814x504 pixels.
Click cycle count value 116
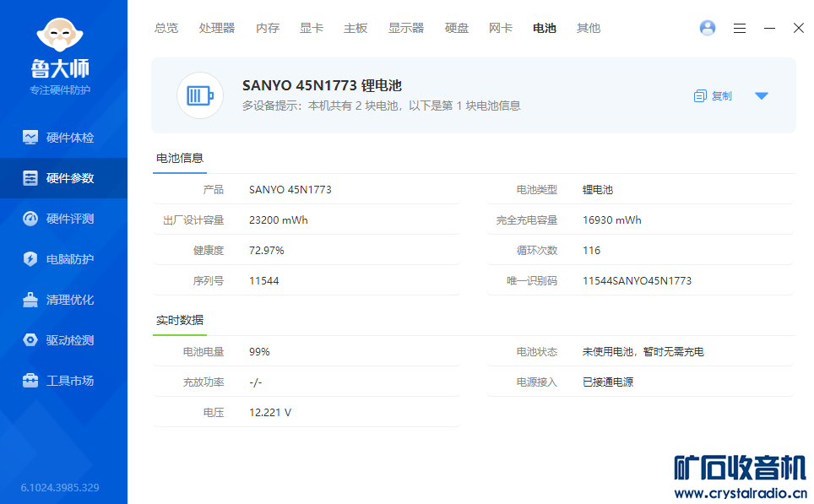point(591,250)
